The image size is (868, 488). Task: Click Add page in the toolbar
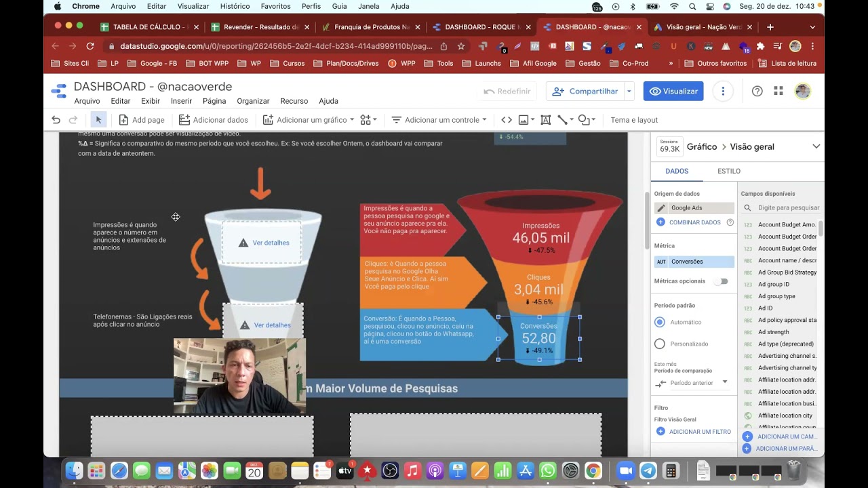(x=142, y=120)
